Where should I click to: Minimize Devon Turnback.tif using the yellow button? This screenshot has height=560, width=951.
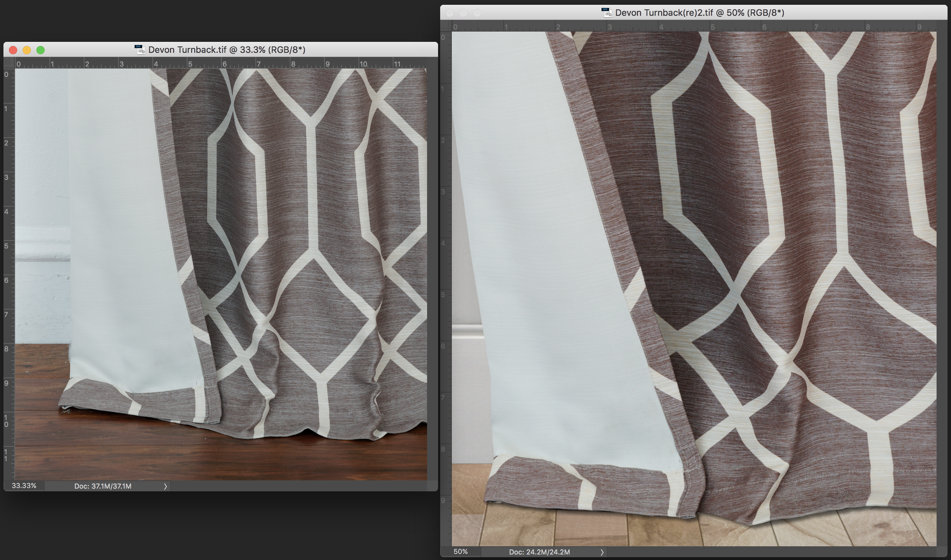coord(27,50)
